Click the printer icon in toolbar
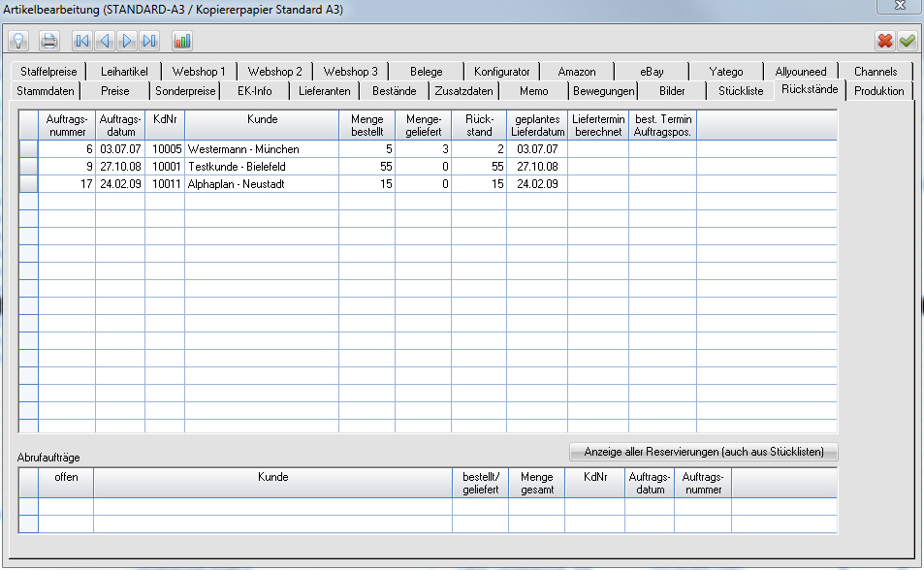 [48, 41]
